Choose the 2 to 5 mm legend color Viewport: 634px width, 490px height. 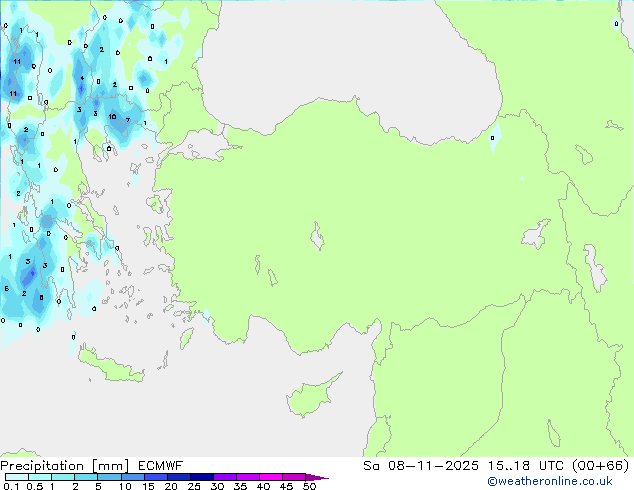[86, 477]
